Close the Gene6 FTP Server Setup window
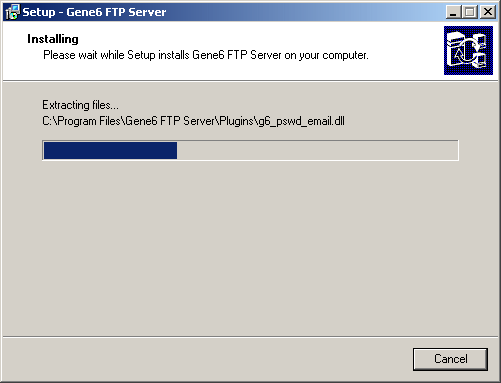The width and height of the screenshot is (501, 383). pyautogui.click(x=488, y=12)
